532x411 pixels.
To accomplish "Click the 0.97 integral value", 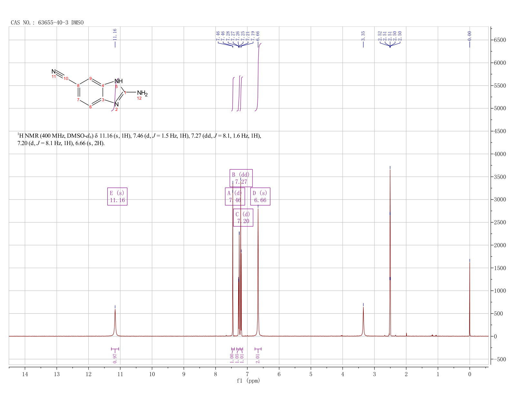I will [115, 358].
